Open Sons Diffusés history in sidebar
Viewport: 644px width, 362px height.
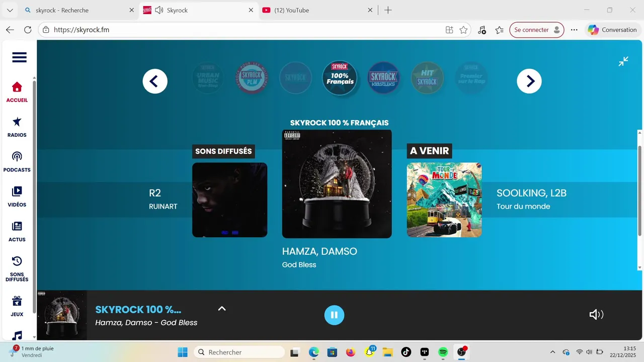(17, 269)
